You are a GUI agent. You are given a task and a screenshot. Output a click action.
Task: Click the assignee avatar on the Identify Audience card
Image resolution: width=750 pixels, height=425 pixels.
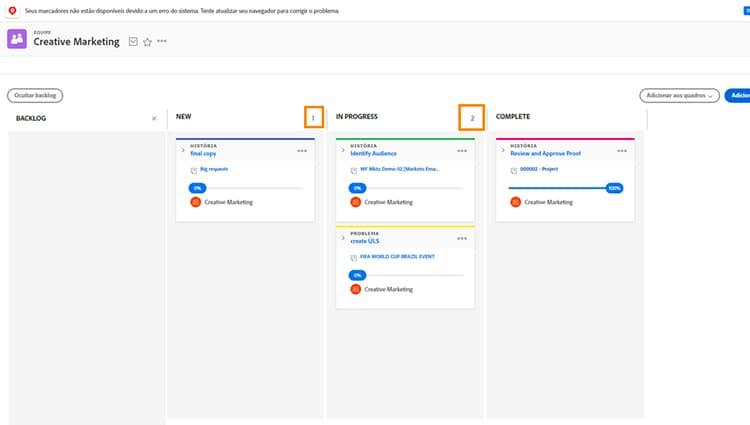(x=355, y=202)
